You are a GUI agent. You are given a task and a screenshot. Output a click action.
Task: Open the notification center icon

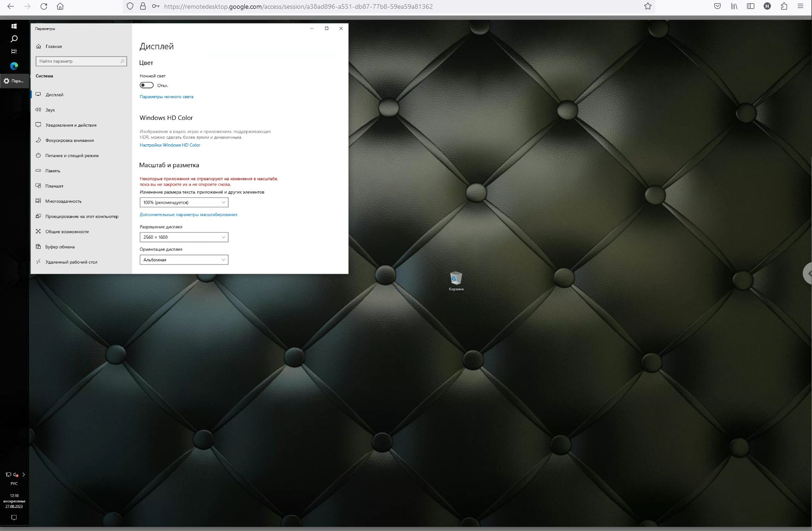point(14,518)
